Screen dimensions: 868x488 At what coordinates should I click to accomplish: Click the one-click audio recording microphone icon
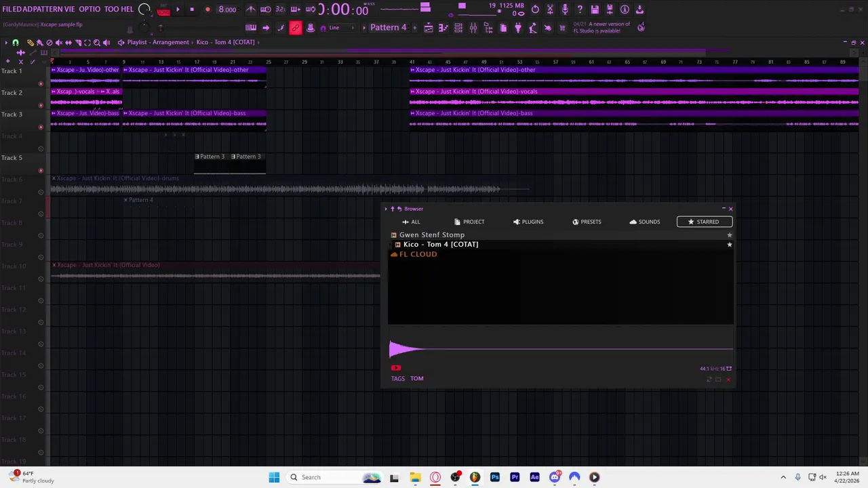565,9
